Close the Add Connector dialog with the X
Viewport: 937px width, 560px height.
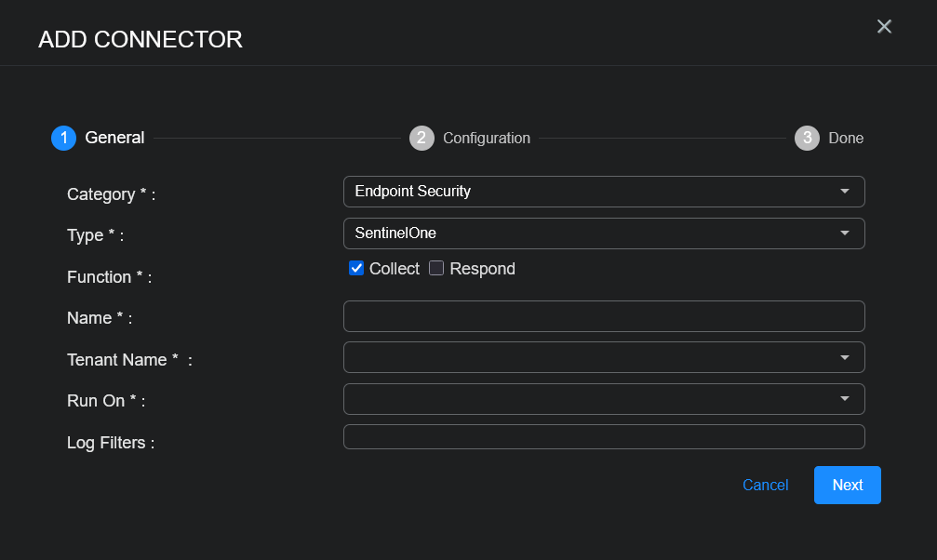point(884,27)
